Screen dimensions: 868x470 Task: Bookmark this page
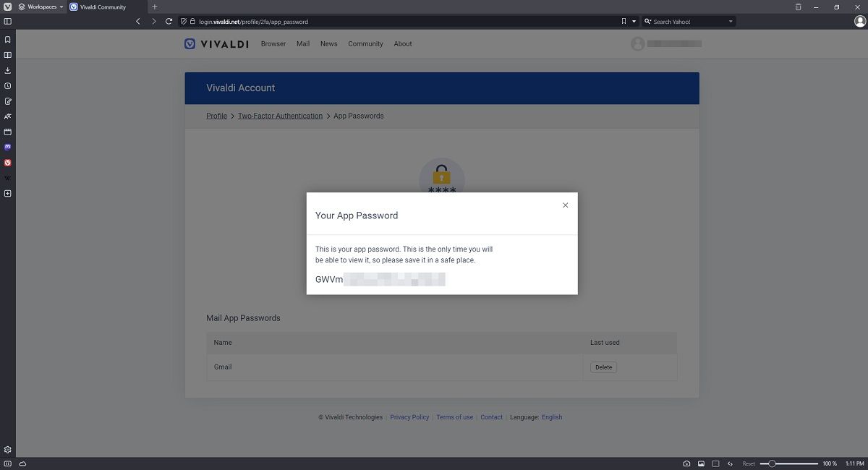[624, 22]
